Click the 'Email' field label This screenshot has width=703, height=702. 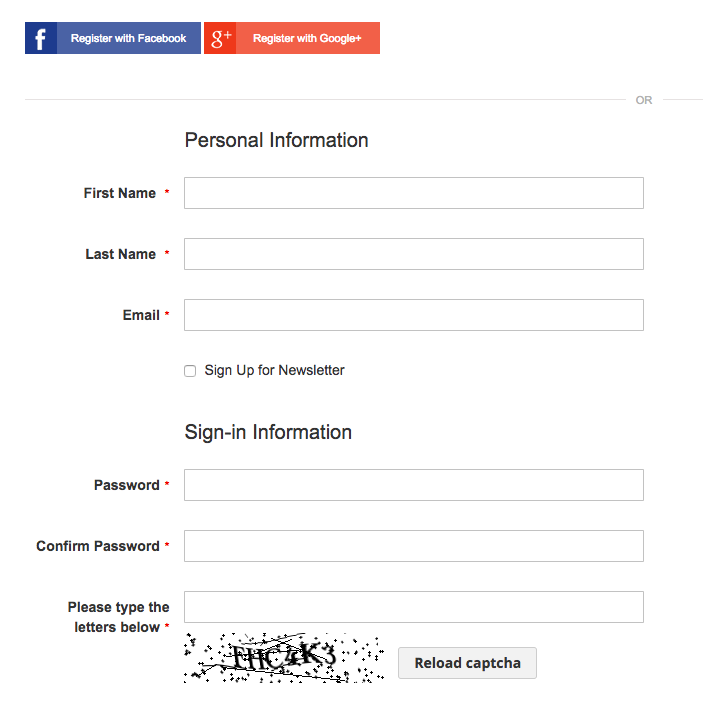pos(141,315)
